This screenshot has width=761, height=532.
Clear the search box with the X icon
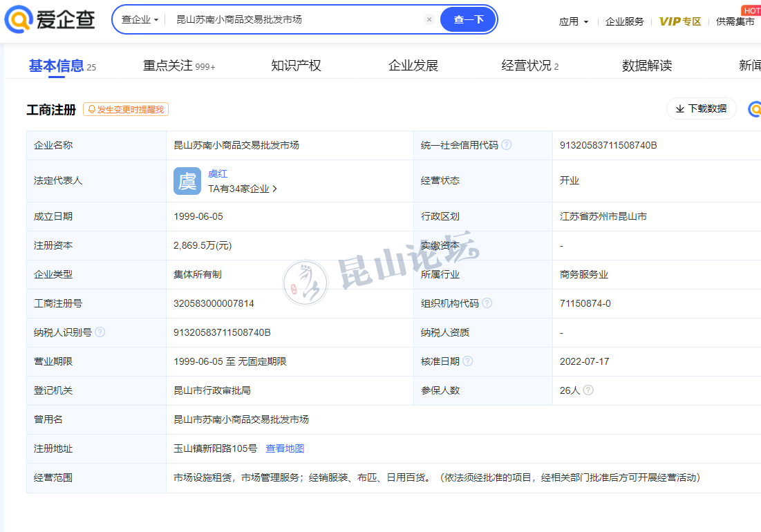point(429,20)
